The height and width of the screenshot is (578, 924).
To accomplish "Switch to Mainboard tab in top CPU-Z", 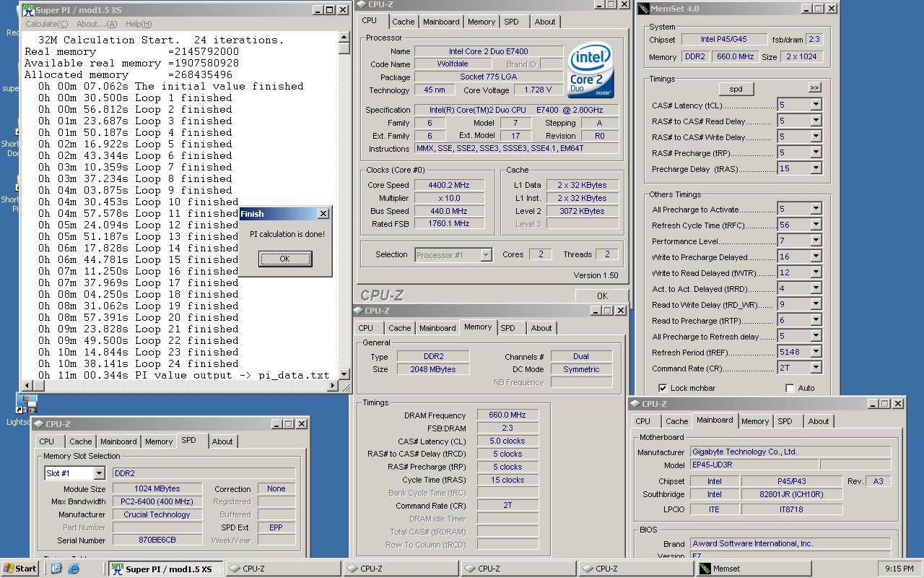I will point(441,22).
